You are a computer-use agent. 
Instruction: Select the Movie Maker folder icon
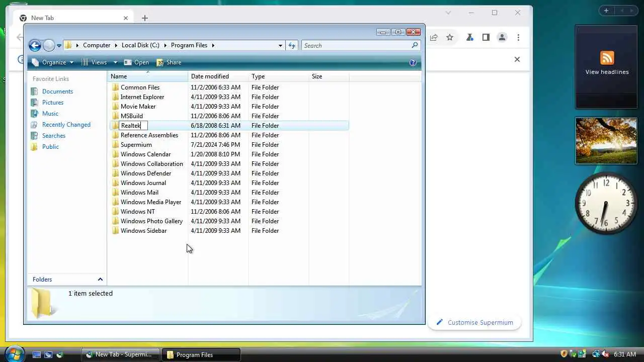115,107
